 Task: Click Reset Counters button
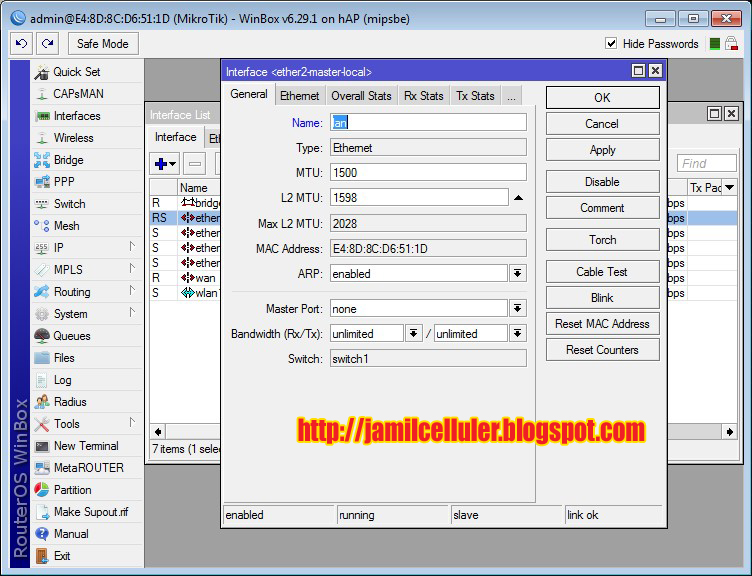tap(602, 350)
